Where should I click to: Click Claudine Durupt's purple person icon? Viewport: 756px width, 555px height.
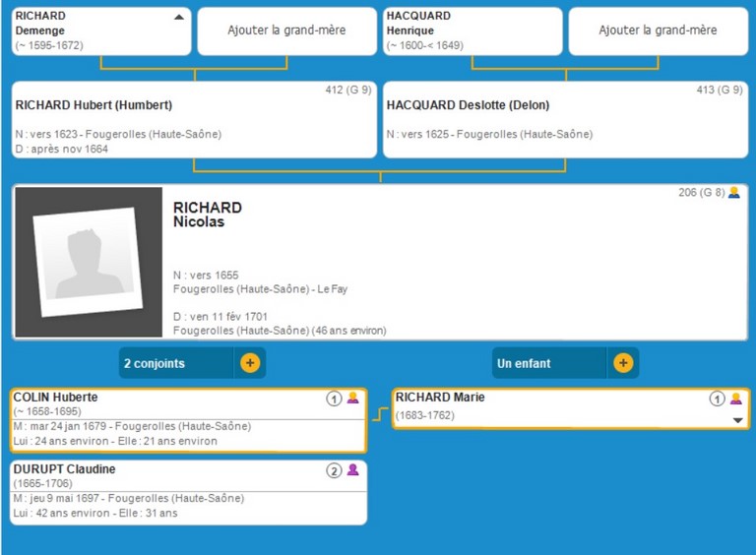(352, 470)
